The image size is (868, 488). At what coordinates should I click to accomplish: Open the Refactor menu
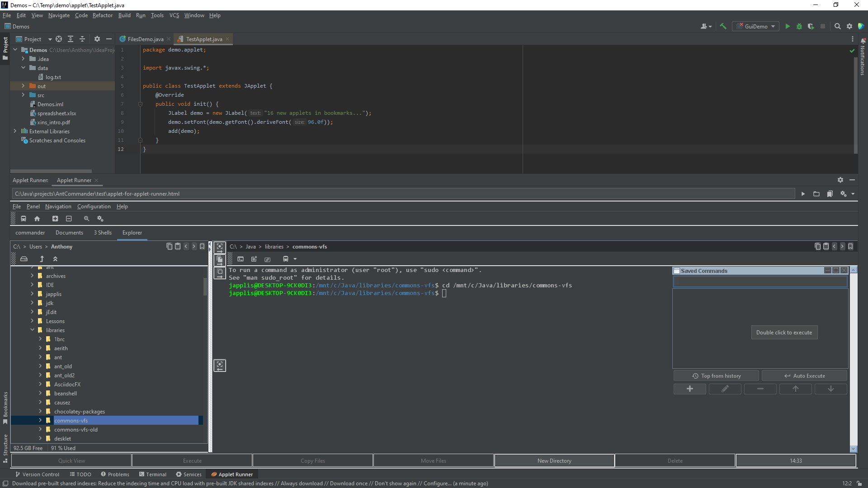[102, 15]
